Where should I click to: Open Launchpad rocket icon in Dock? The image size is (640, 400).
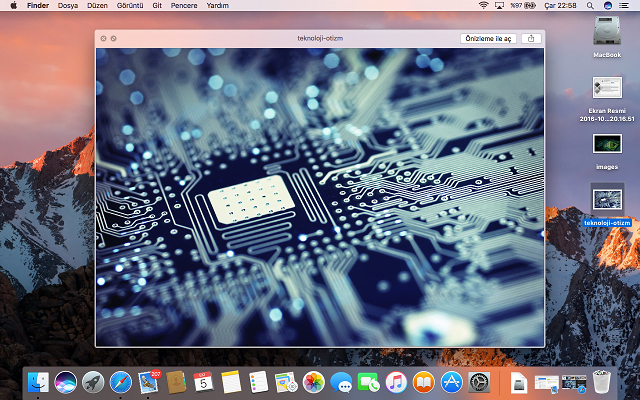coord(93,382)
